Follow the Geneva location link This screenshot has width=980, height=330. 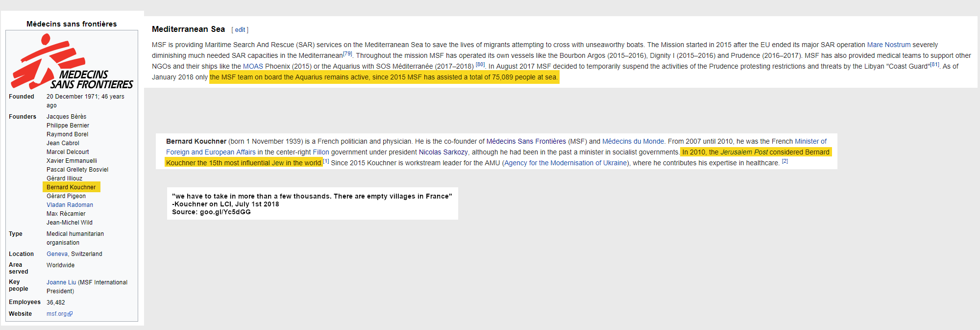57,254
